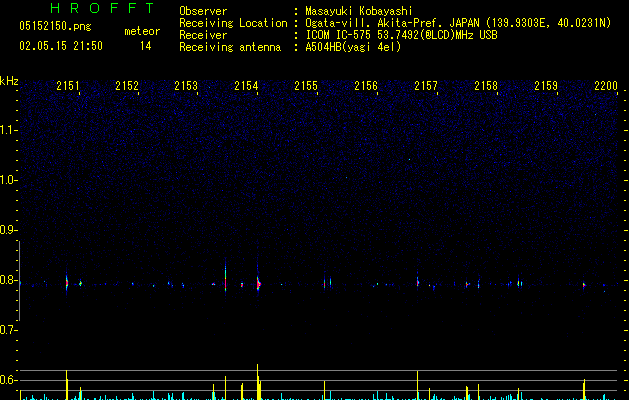Click the 2154 time marker
The width and height of the screenshot is (629, 400).
[x=246, y=85]
